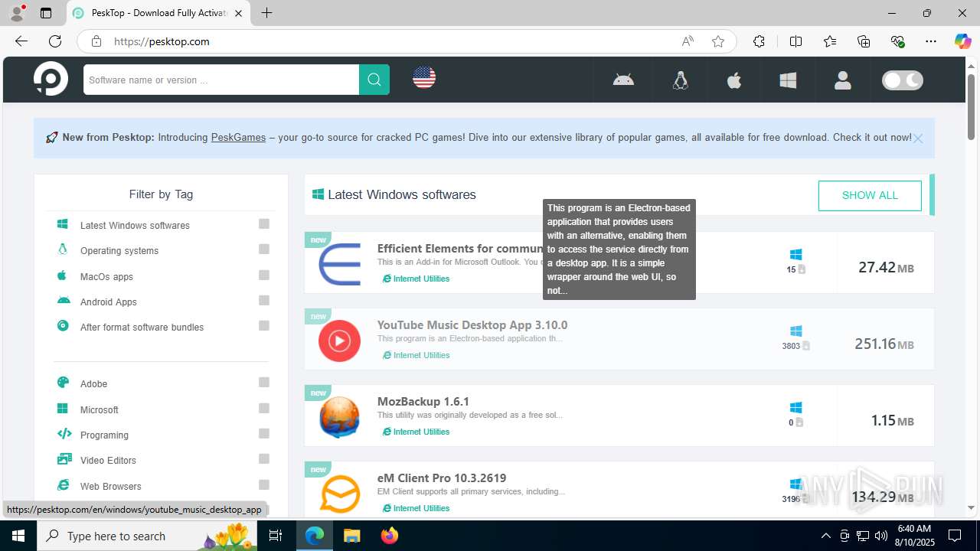This screenshot has height=551, width=980.
Task: Click the SHOW ALL button
Action: 870,195
